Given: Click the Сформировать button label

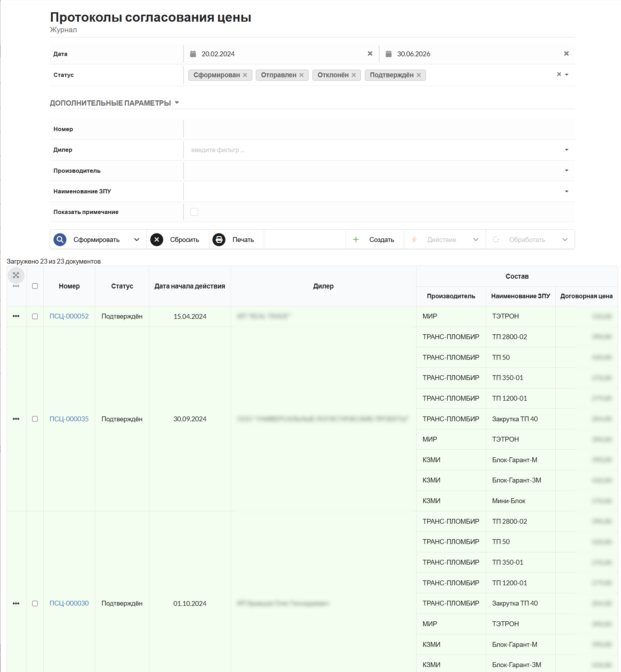Looking at the screenshot, I should coord(96,240).
